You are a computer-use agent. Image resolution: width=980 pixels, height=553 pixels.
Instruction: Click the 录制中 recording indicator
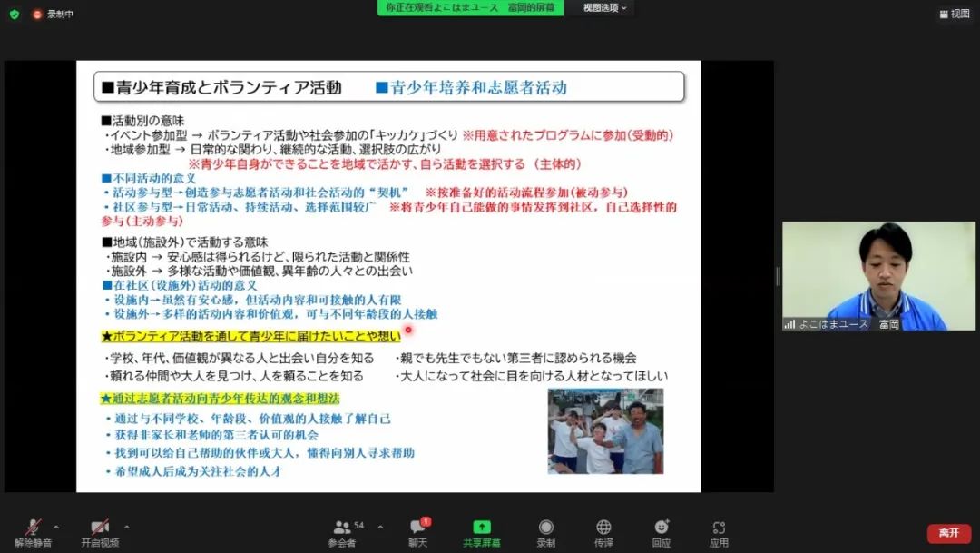coord(53,14)
